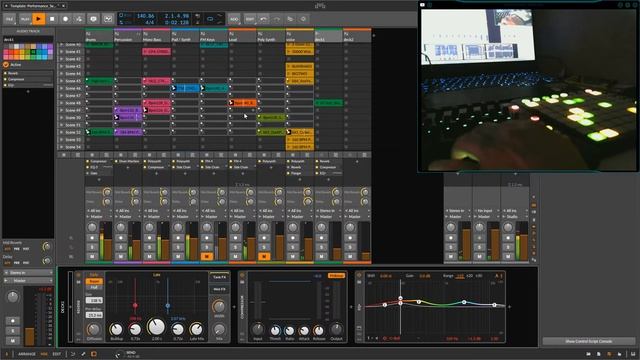Click stop-clips square below drums column

tap(92, 155)
